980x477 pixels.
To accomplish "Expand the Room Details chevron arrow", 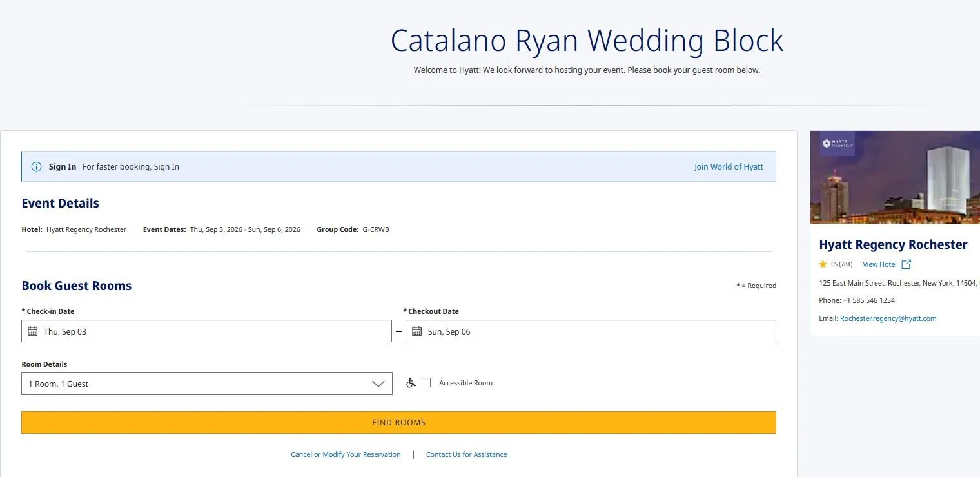I will click(378, 384).
